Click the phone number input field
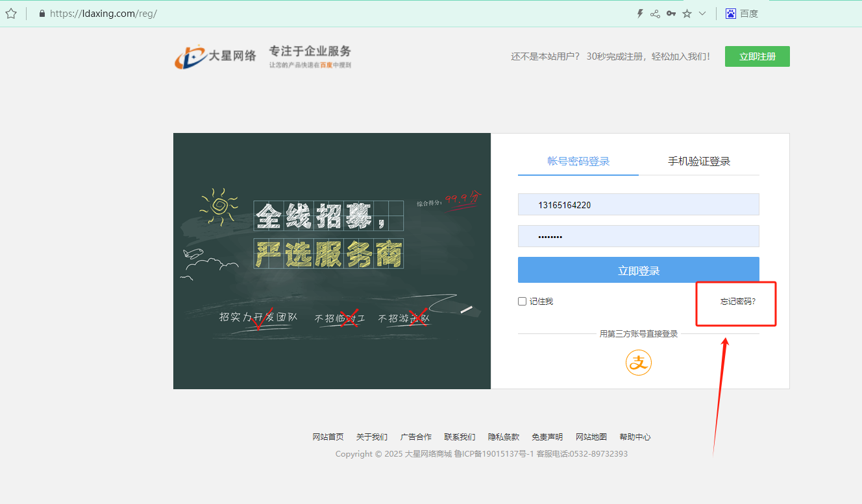 tap(638, 205)
